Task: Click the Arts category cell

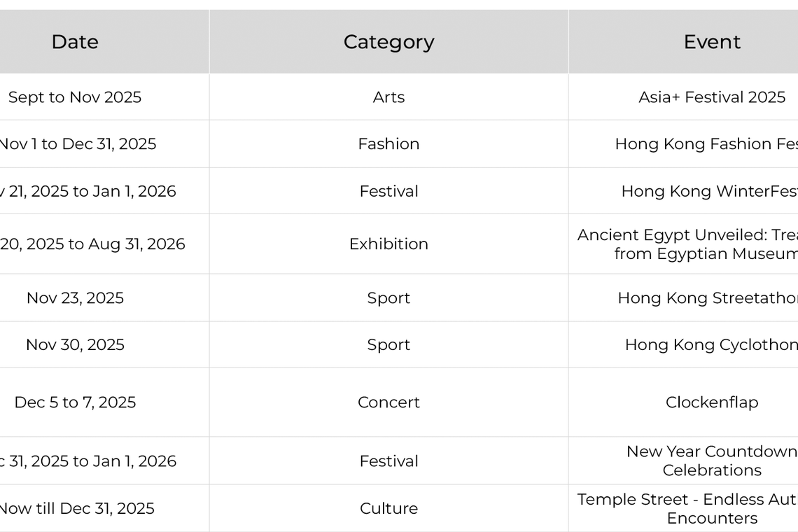Action: (388, 97)
